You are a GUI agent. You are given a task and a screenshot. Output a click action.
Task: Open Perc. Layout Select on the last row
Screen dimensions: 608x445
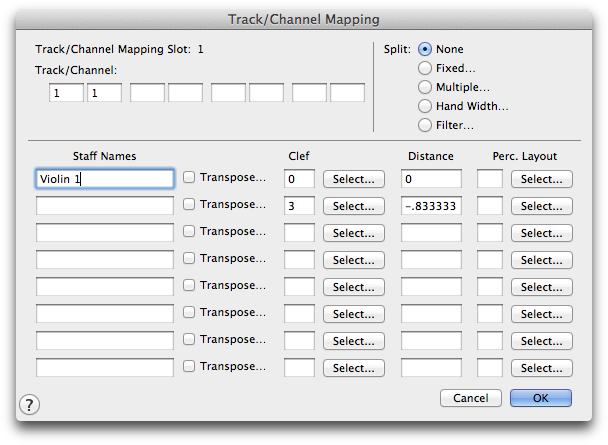542,368
